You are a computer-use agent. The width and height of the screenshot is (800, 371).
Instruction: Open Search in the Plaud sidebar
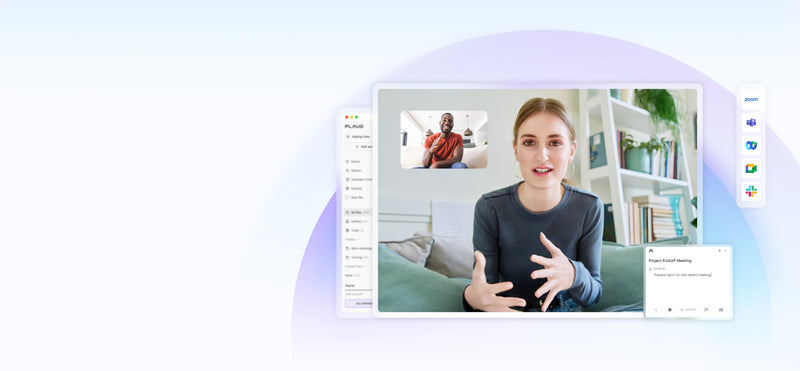tap(354, 170)
